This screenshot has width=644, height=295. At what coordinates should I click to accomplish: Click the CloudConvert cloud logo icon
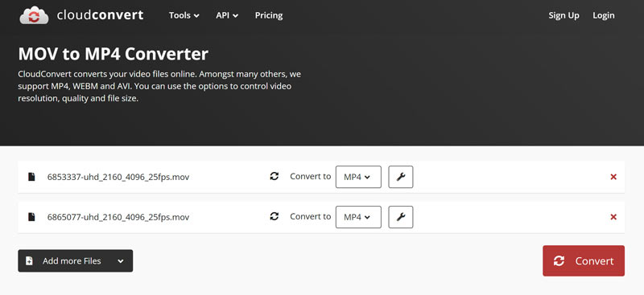coord(34,15)
